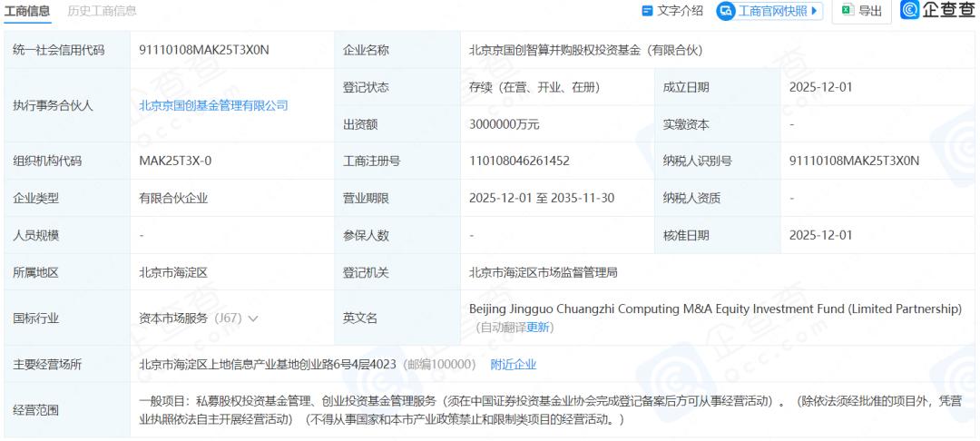980x441 pixels.
Task: Click the term 2025-12-01 至 2035-11-30
Action: click(x=542, y=199)
